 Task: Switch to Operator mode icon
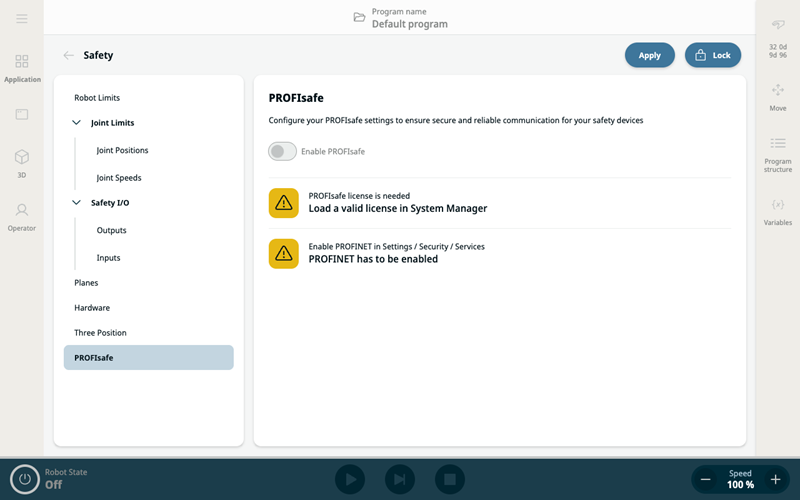(x=22, y=215)
